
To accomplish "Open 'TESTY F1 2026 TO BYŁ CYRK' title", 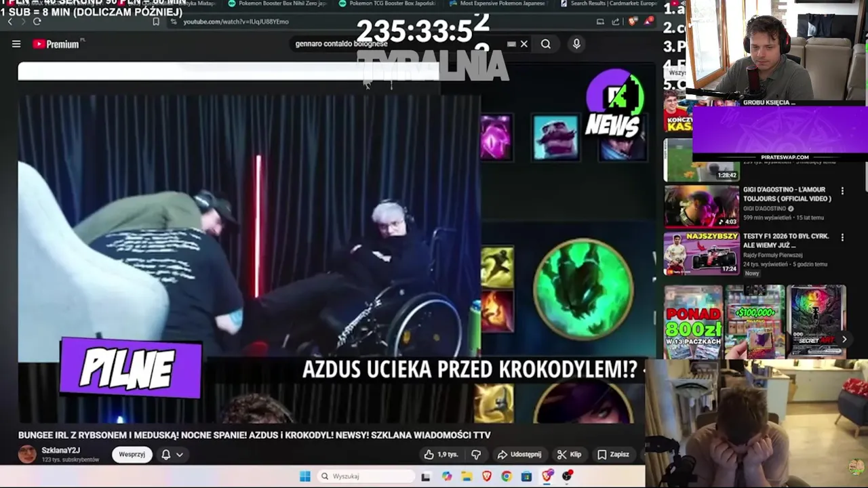I will pyautogui.click(x=786, y=241).
